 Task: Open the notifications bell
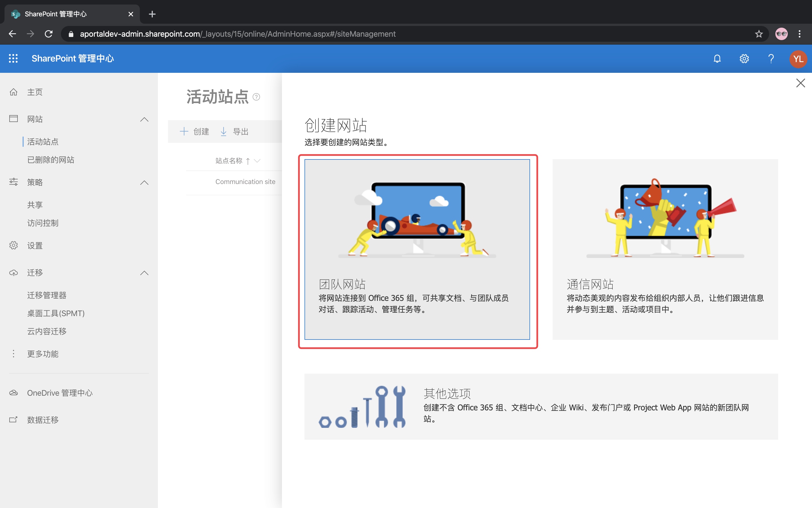pyautogui.click(x=717, y=59)
